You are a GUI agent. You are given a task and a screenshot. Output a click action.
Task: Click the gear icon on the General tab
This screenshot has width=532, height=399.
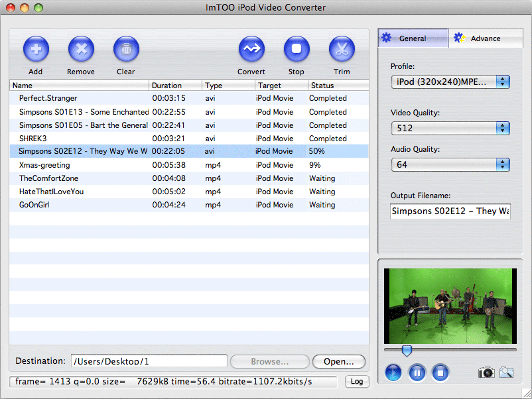click(387, 38)
